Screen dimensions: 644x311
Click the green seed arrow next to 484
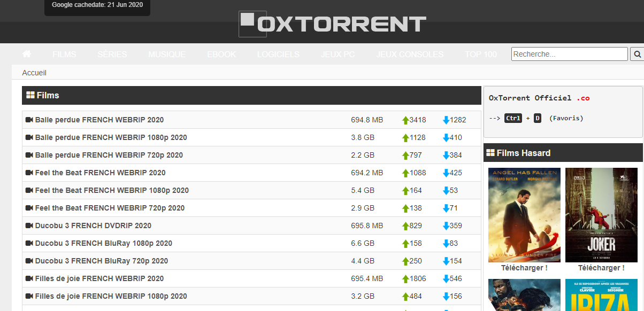coord(405,297)
